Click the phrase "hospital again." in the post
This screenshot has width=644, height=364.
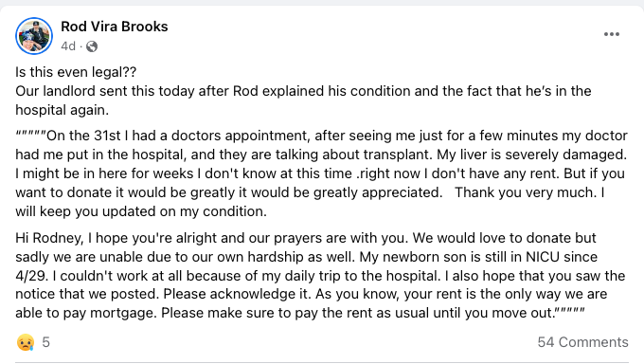(62, 110)
